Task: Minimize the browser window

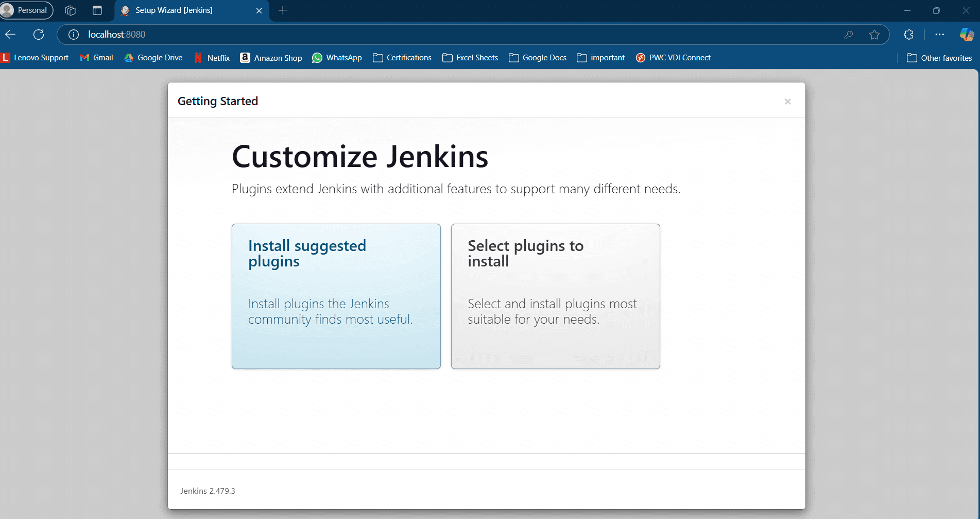Action: [x=907, y=10]
